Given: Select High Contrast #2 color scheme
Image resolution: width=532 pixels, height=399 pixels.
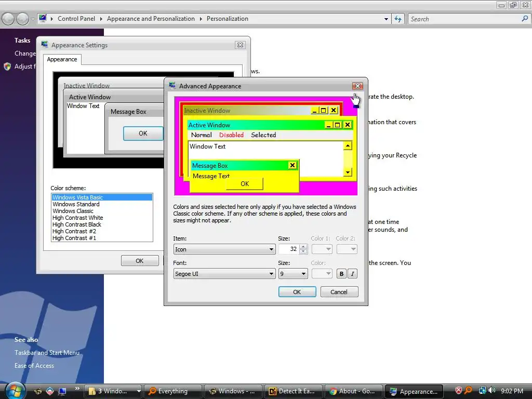Looking at the screenshot, I should click(102, 231).
